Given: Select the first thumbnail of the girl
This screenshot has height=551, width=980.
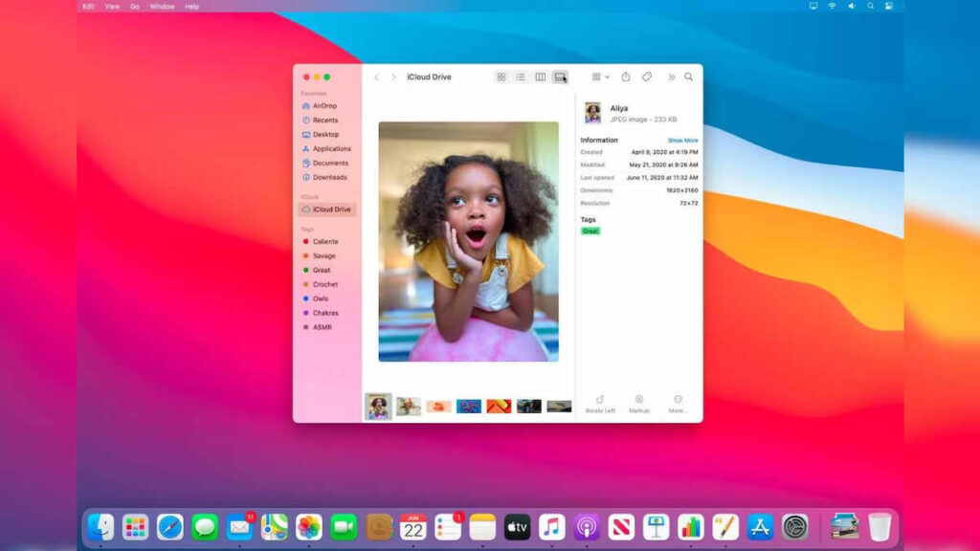Looking at the screenshot, I should [x=378, y=407].
